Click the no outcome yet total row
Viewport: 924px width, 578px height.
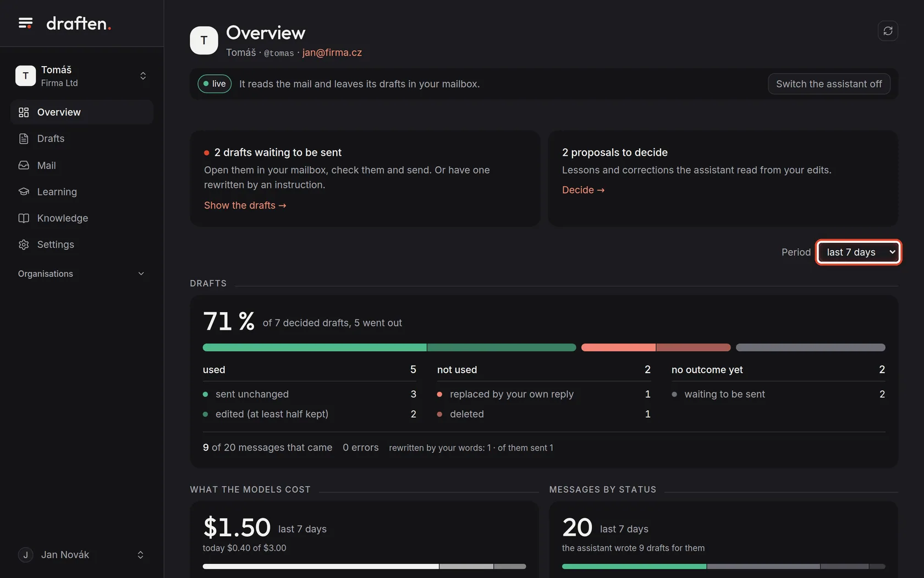778,370
